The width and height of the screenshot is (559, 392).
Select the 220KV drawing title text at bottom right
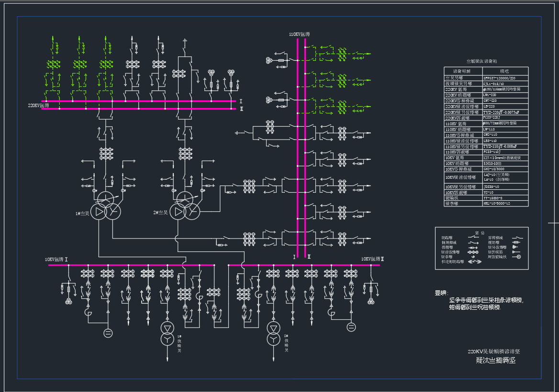493,351
